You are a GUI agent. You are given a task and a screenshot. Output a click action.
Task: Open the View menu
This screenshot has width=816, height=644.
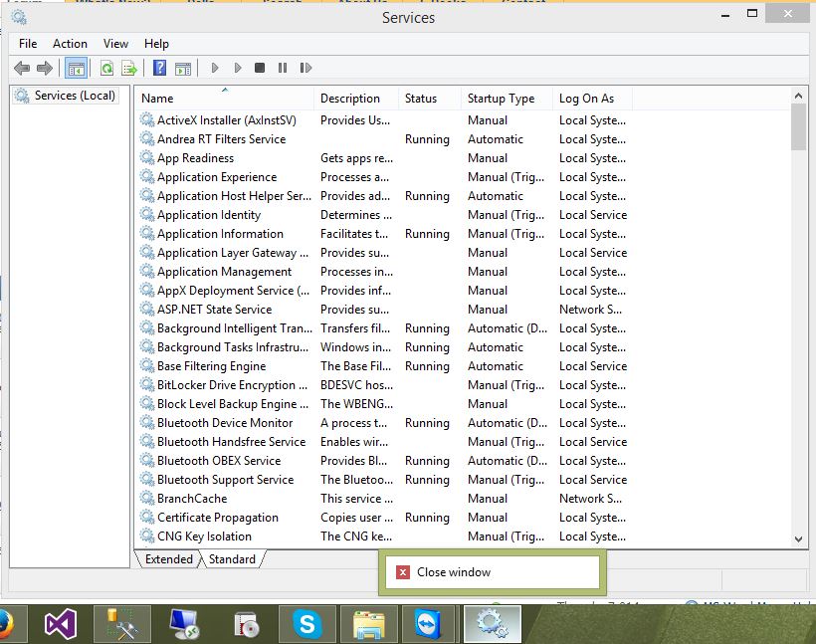pos(115,44)
